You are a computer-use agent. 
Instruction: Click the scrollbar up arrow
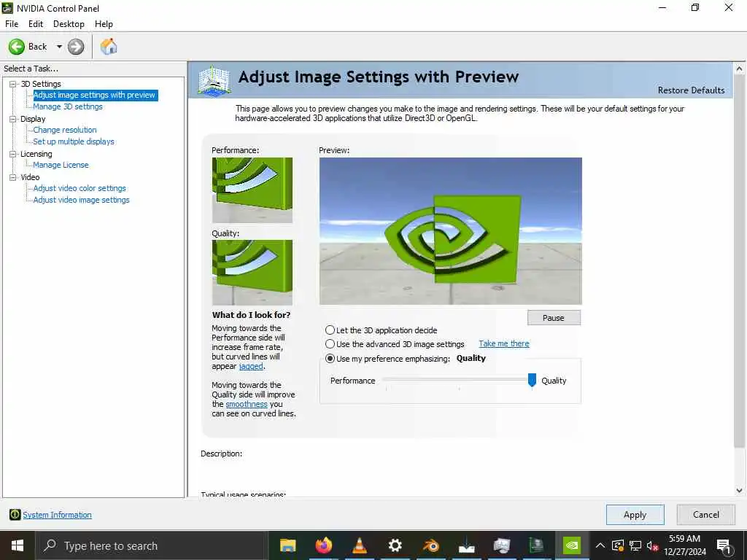(x=740, y=69)
